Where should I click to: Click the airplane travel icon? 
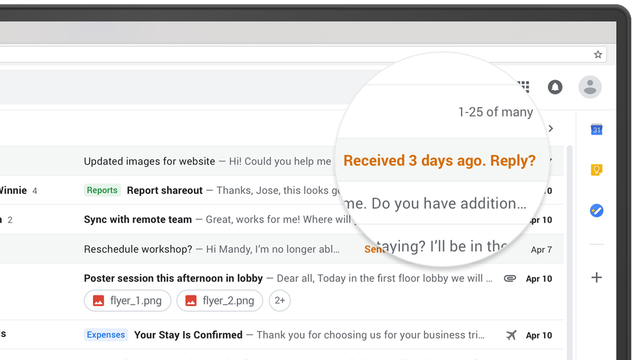(511, 335)
